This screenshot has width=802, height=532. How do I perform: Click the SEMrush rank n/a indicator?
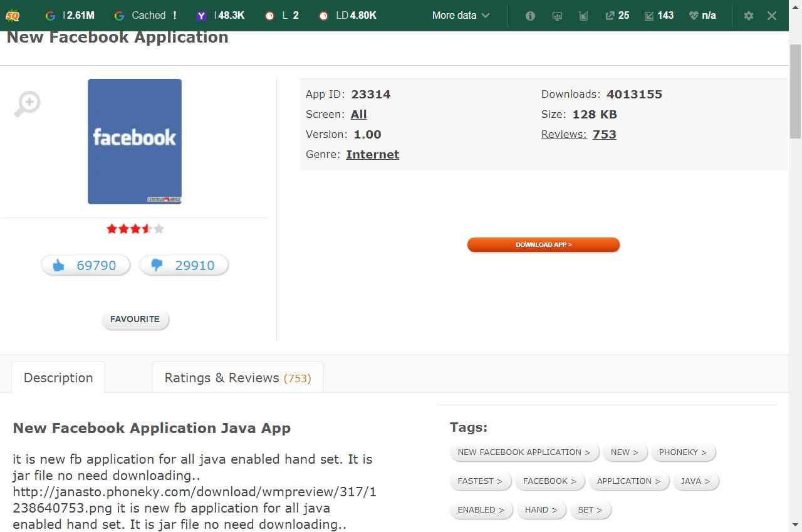(702, 15)
